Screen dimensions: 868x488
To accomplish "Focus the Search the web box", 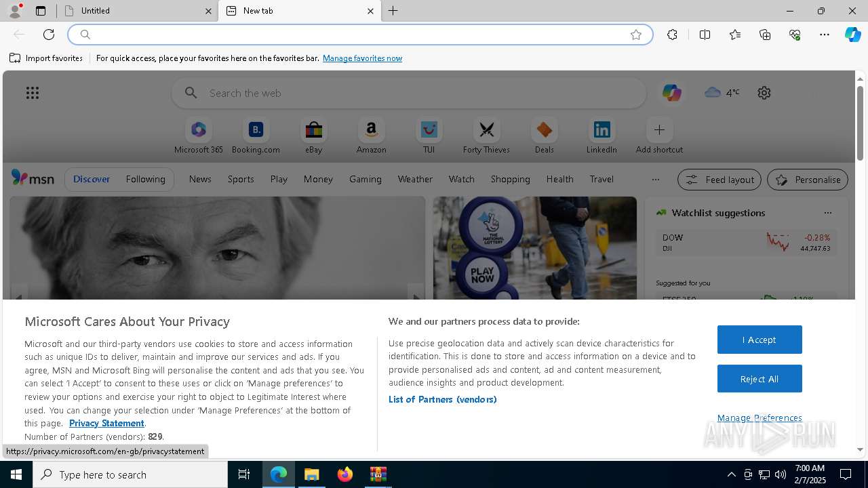I will tap(409, 93).
